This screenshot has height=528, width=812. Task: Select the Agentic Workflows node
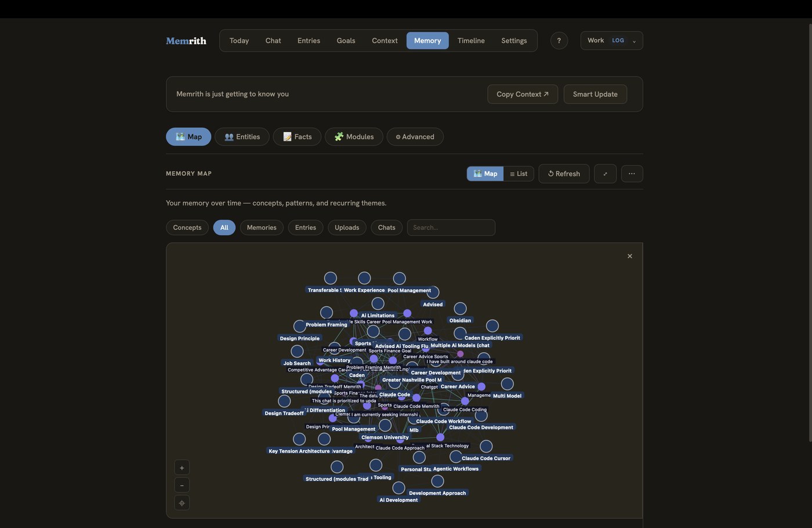tap(456, 457)
